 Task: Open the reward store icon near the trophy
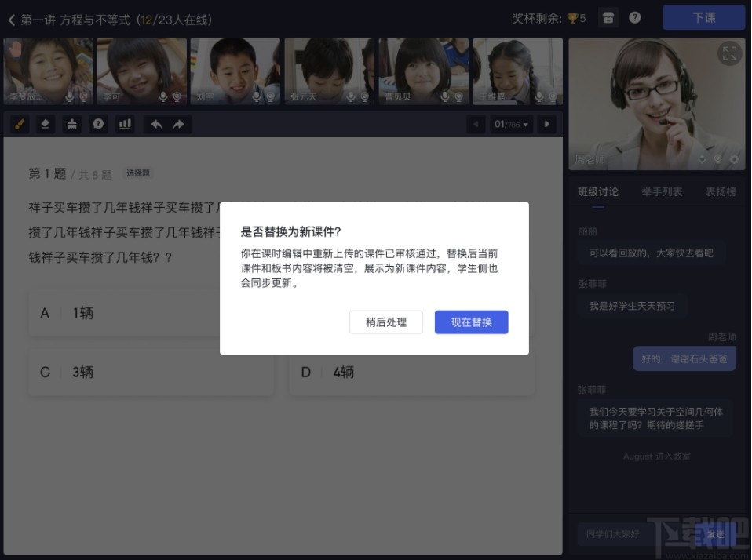click(608, 17)
